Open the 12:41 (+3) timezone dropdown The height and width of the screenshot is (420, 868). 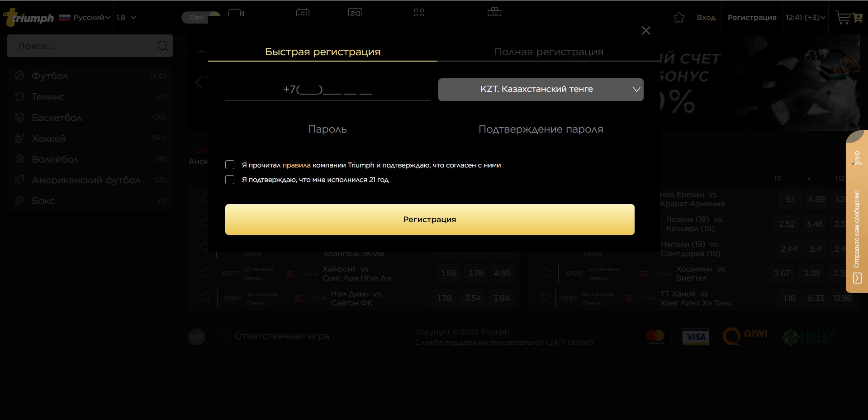tap(806, 18)
